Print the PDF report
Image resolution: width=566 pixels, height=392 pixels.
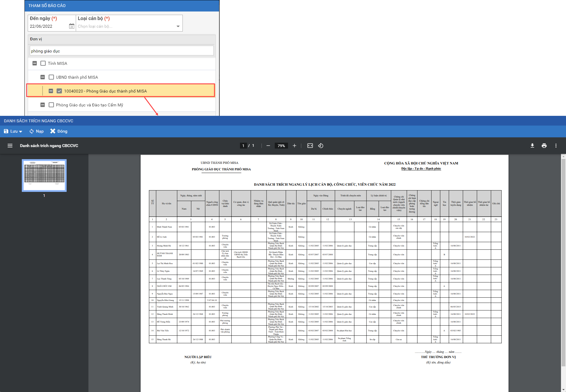coord(544,146)
